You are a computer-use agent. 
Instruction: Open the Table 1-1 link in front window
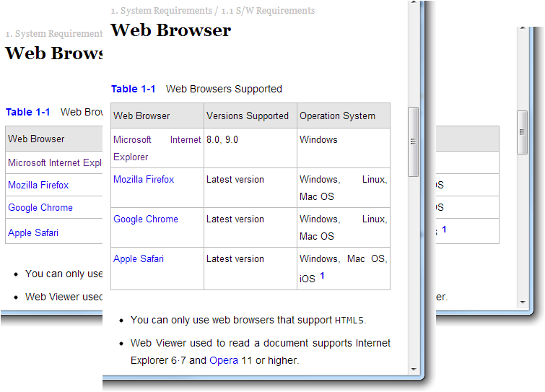pos(134,89)
